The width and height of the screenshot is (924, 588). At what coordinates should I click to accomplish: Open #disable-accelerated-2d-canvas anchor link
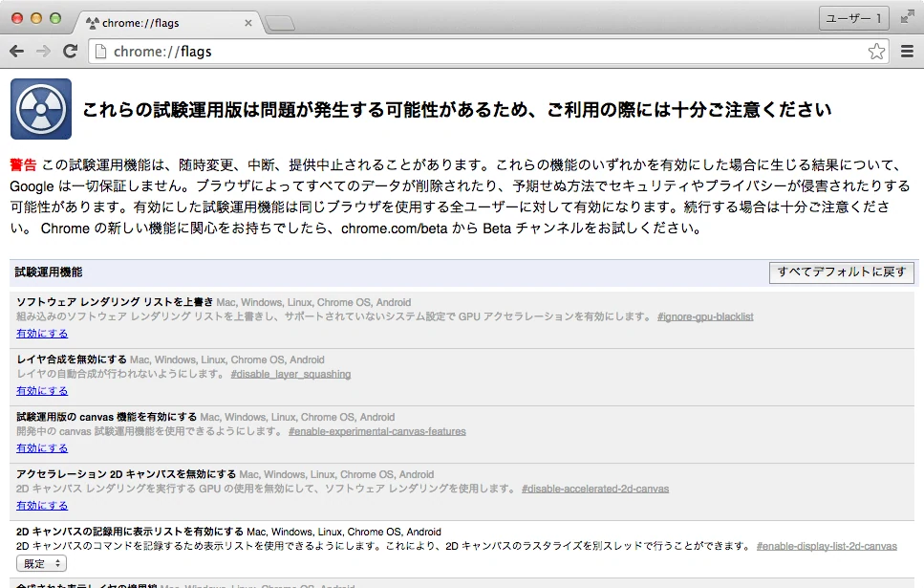595,489
